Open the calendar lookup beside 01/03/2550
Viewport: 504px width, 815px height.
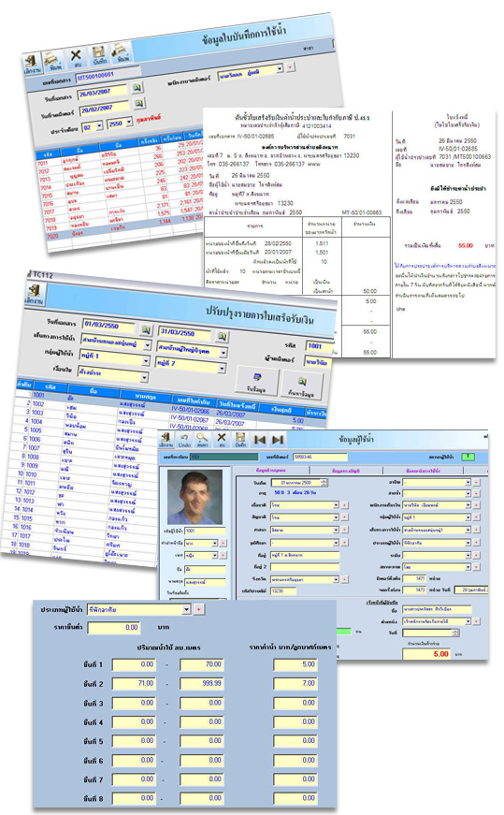tap(146, 329)
